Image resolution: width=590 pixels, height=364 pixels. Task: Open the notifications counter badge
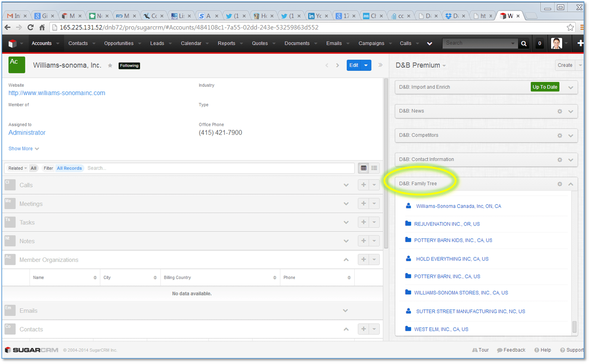pos(540,43)
